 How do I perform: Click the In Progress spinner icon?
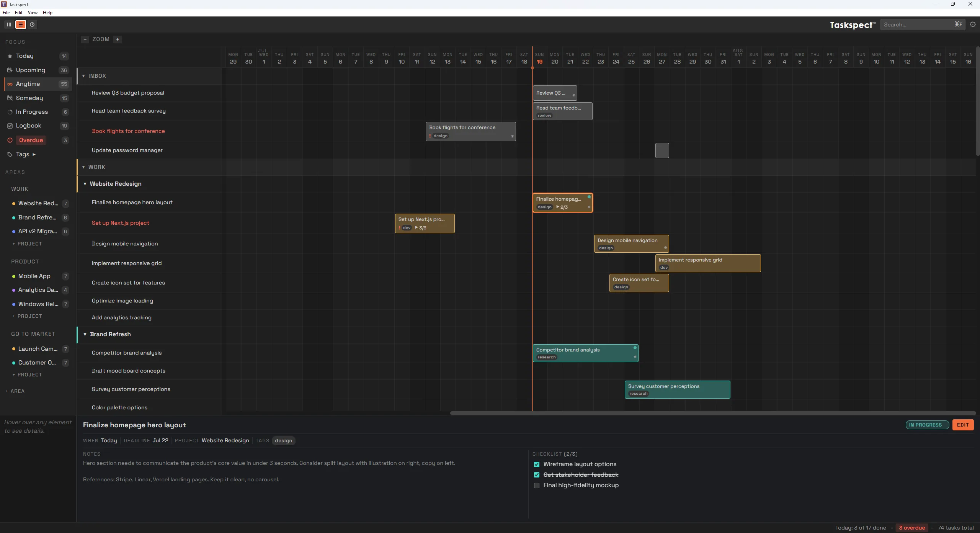tap(10, 112)
